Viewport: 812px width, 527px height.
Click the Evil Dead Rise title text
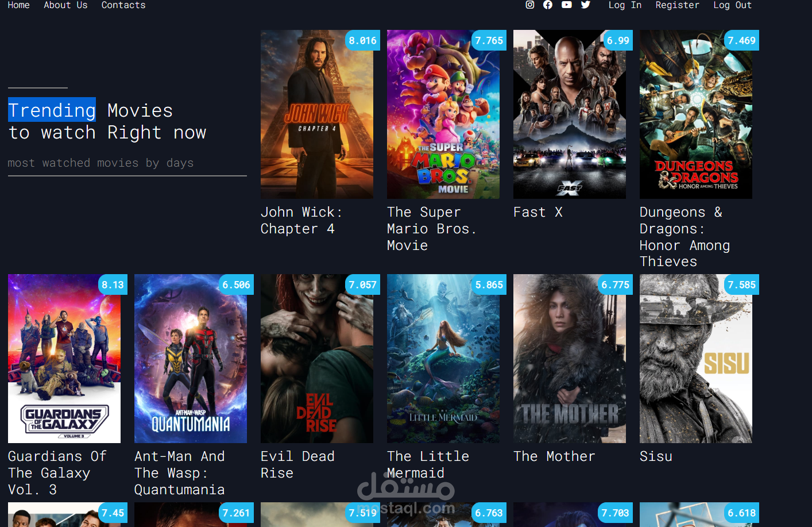tap(297, 465)
